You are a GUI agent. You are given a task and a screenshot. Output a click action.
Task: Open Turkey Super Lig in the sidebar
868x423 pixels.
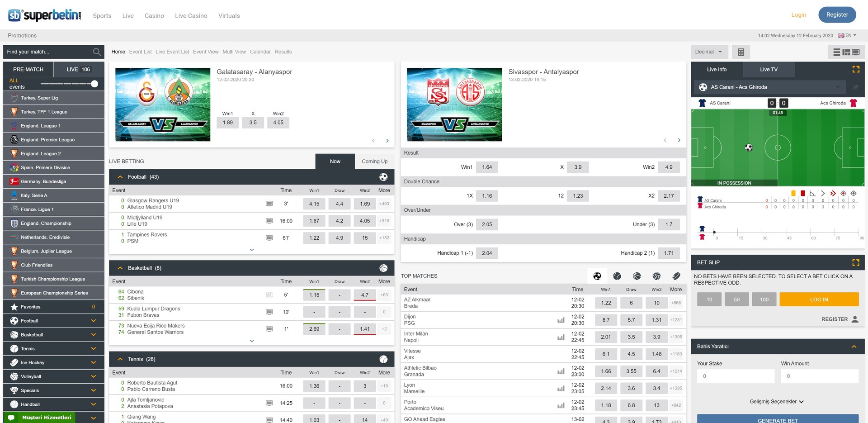(54, 98)
